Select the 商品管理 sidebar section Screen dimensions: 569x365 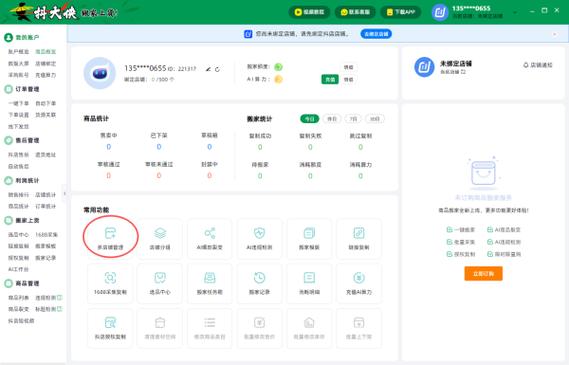coord(22,283)
